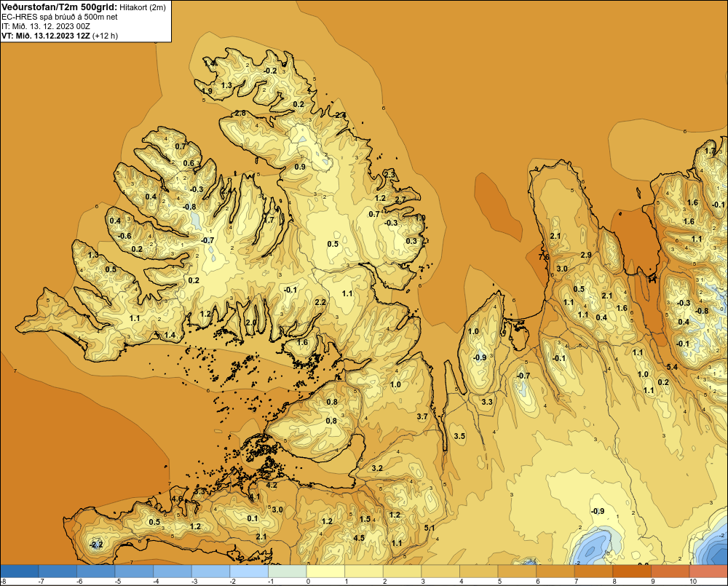Click the temperature value 0.6

tap(189, 163)
